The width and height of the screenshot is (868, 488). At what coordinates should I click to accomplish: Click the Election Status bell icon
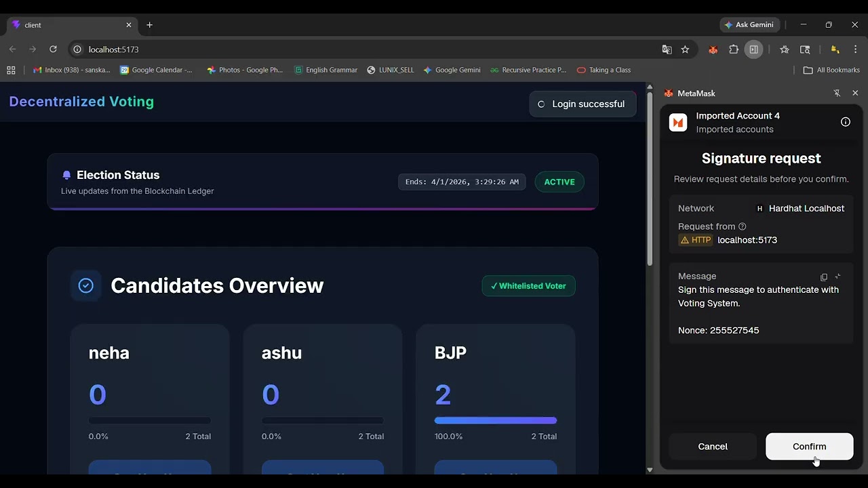[x=66, y=175]
